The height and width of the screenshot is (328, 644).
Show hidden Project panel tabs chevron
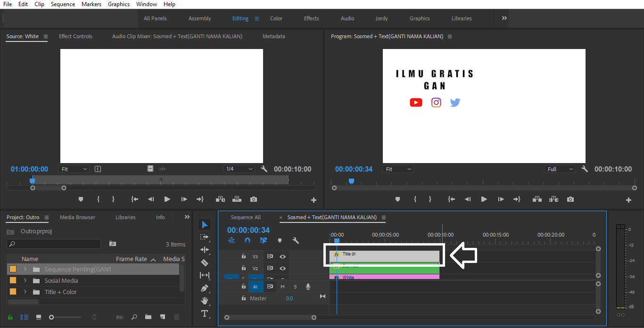[187, 217]
